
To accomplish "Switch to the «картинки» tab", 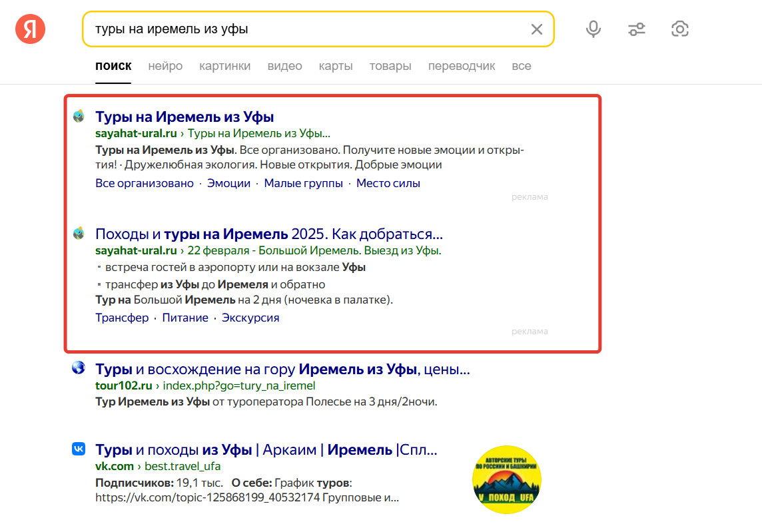I will pyautogui.click(x=225, y=66).
